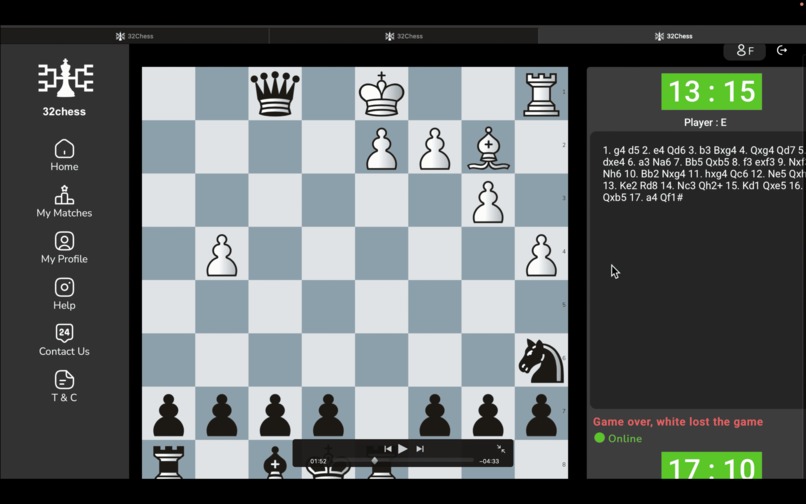Click the Game over, white lost message
This screenshot has height=504, width=806.
[x=677, y=422]
